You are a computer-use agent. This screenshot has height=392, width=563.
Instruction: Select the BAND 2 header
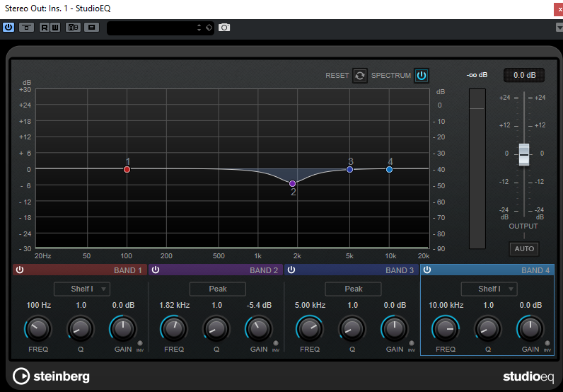pyautogui.click(x=216, y=270)
